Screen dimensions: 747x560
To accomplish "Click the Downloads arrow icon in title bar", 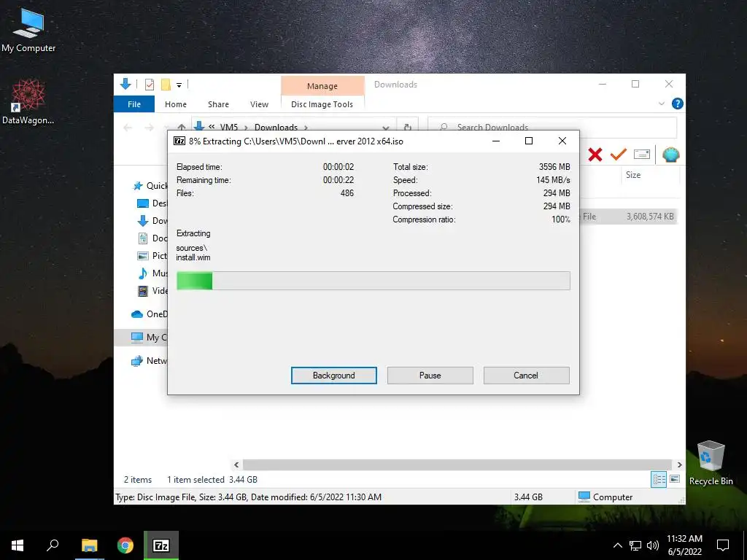I will pos(125,85).
